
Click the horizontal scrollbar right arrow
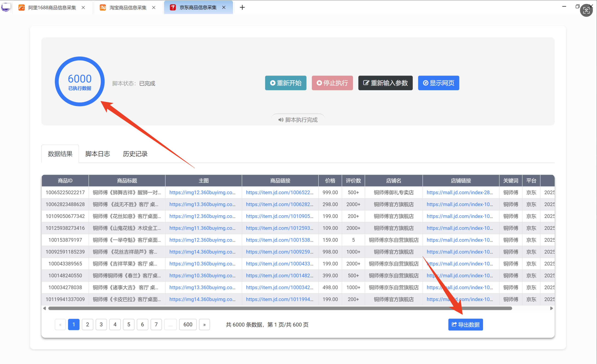pyautogui.click(x=552, y=308)
